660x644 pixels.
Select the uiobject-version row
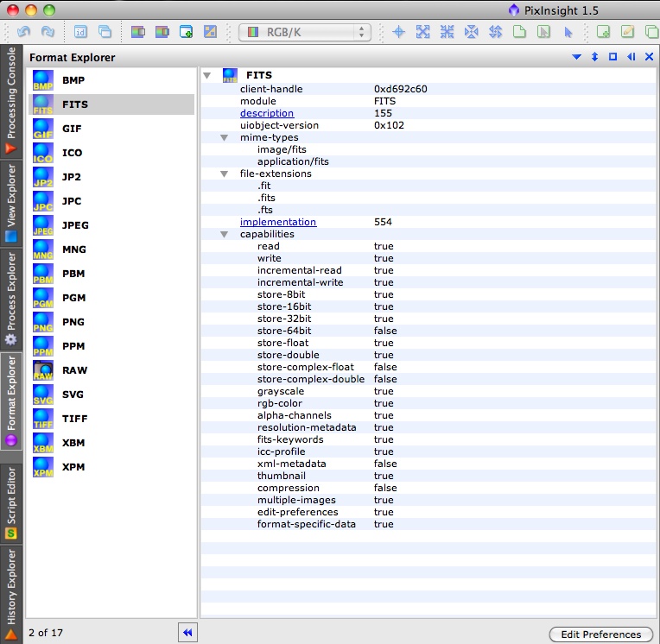(428, 125)
